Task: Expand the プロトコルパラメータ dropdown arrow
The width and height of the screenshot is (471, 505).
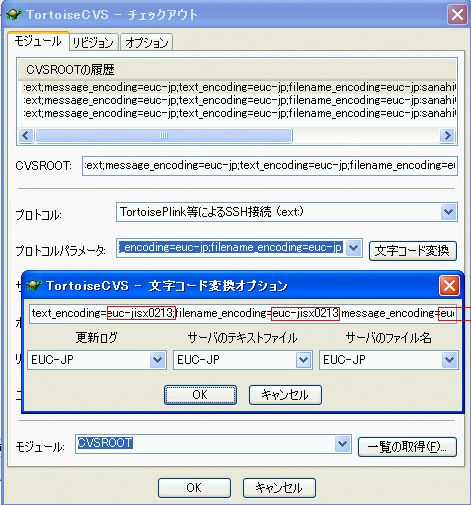Action: 353,248
